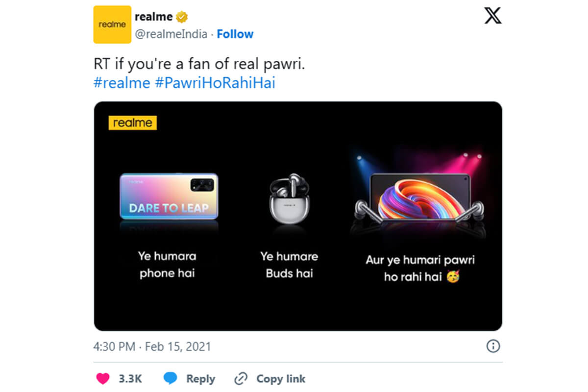Click the copy link chain icon

pyautogui.click(x=241, y=378)
